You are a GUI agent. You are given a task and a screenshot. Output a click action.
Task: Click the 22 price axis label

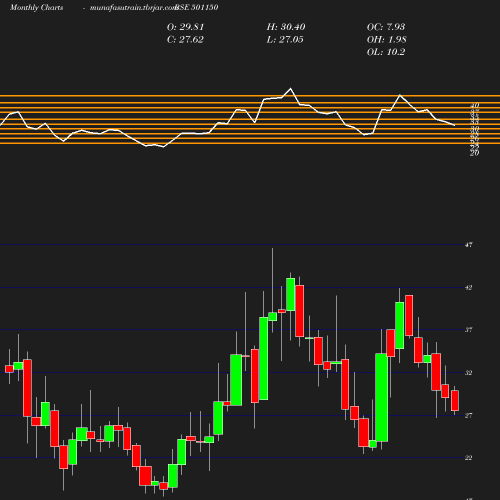click(x=469, y=458)
